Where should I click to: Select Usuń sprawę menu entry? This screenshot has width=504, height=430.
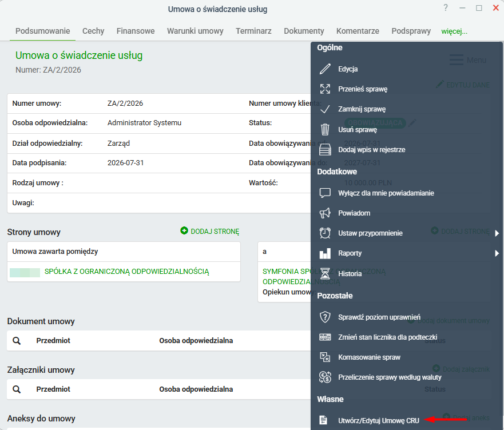click(358, 130)
